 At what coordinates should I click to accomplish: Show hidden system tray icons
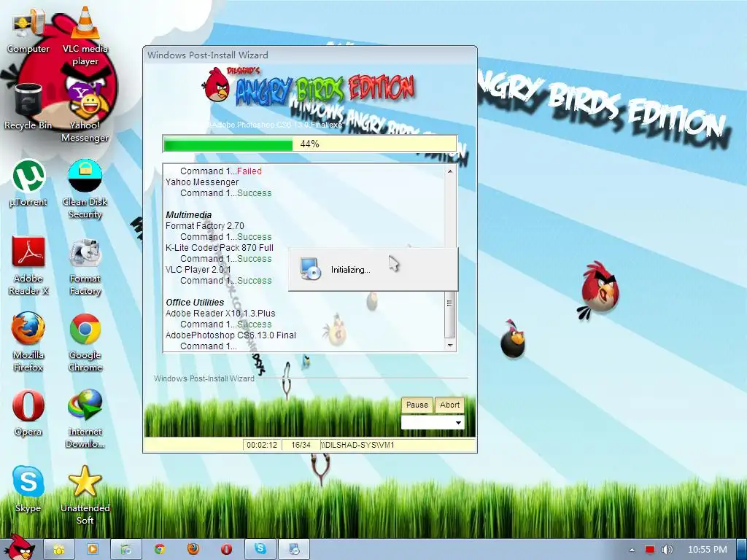tap(632, 550)
